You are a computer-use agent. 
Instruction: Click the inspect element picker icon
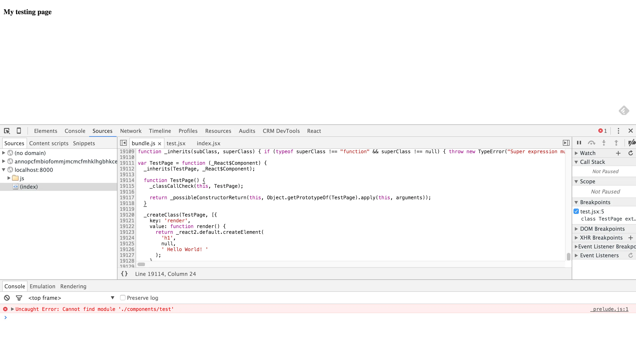7,131
